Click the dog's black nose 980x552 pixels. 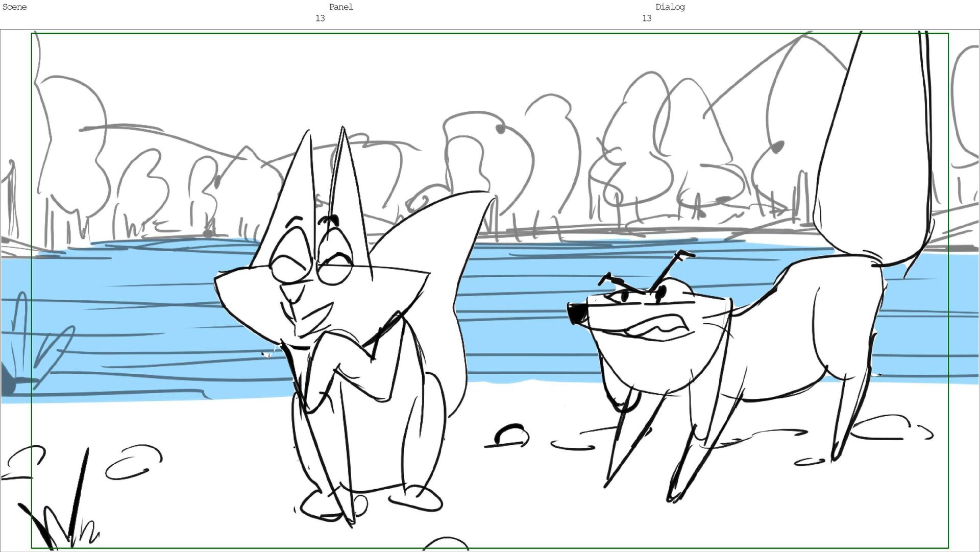[577, 313]
